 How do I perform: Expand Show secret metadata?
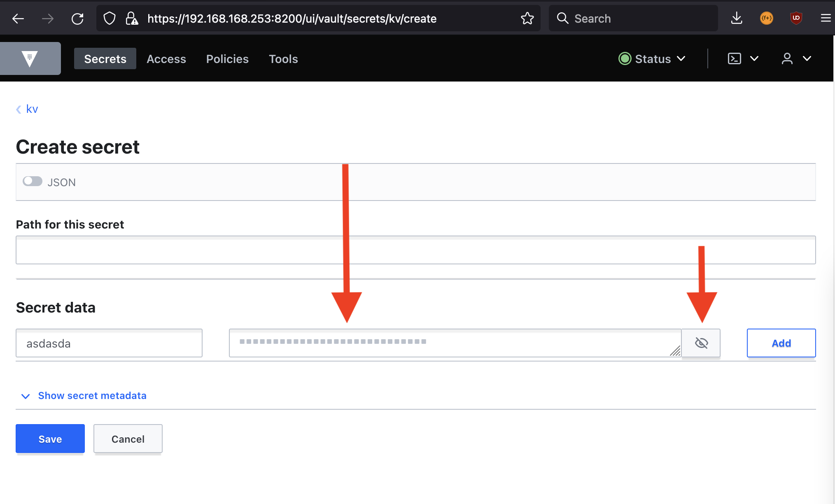92,395
